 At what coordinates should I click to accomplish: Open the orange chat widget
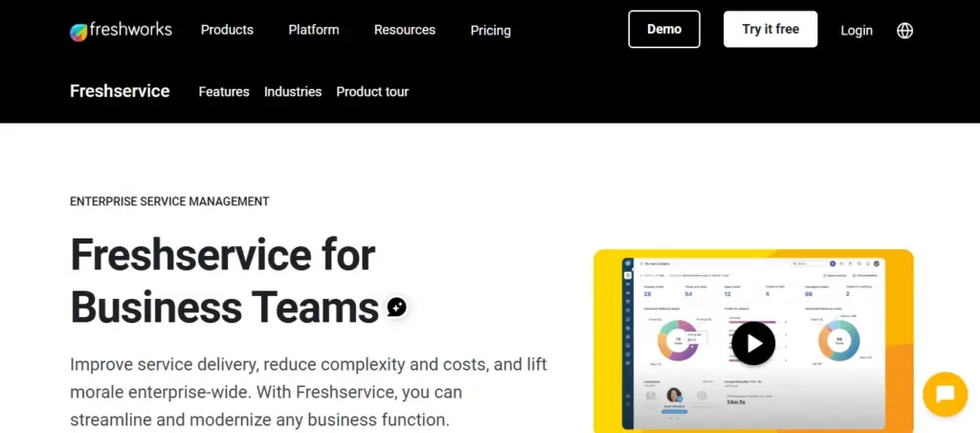tap(945, 395)
